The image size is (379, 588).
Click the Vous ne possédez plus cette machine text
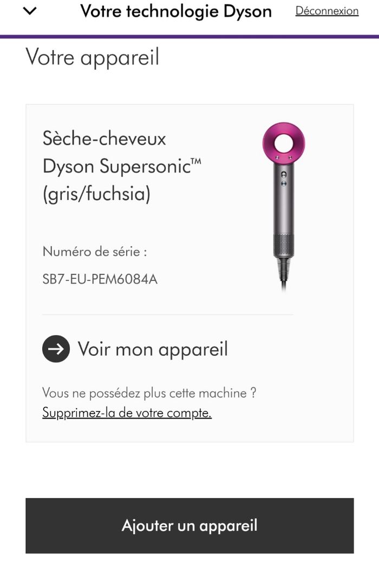[149, 393]
